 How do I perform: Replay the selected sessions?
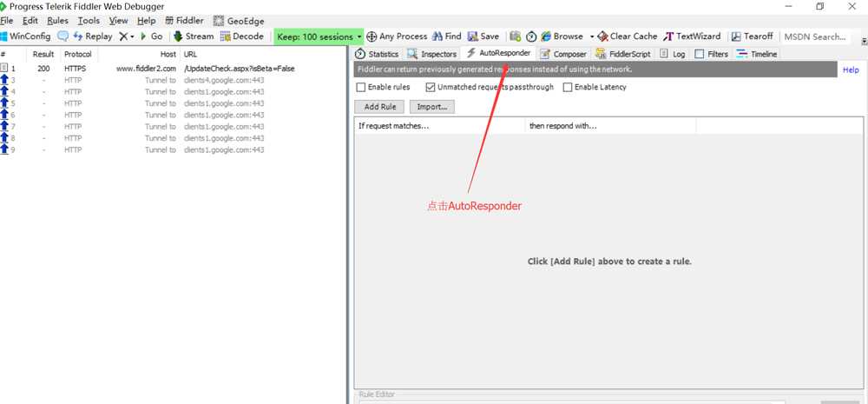pos(93,36)
